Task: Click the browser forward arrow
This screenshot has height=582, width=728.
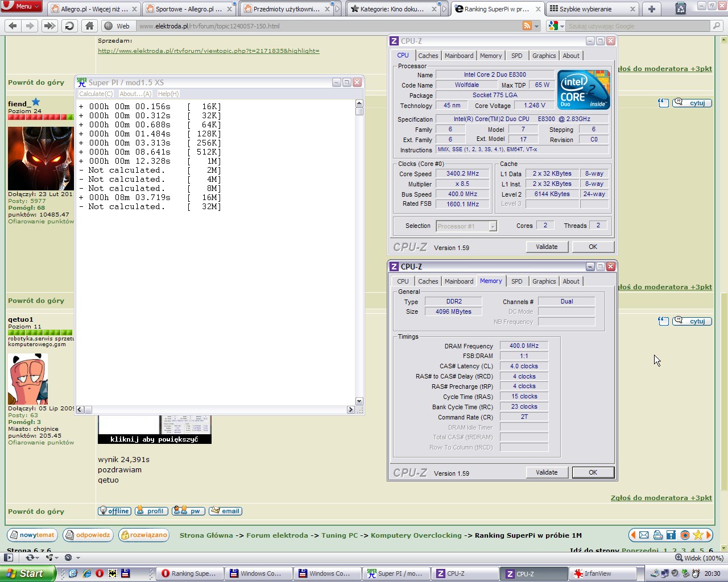Action: click(x=30, y=26)
